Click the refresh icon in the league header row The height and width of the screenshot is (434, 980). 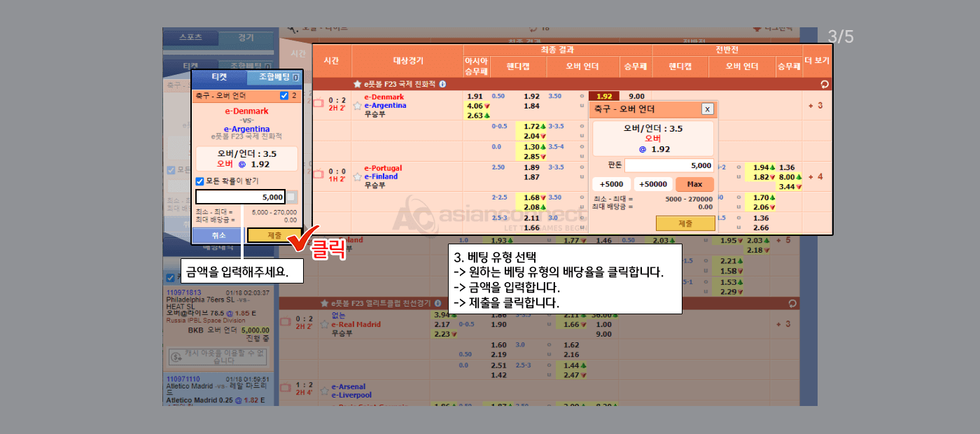point(825,84)
